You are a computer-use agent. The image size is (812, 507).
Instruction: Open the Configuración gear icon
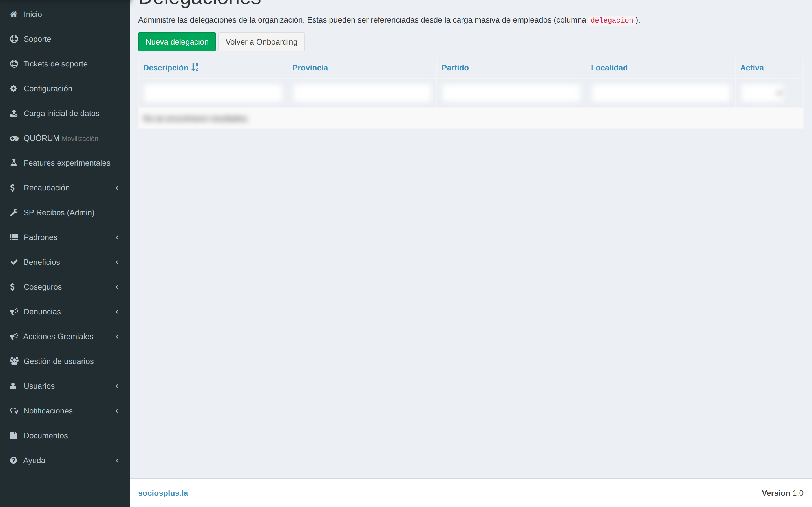14,88
